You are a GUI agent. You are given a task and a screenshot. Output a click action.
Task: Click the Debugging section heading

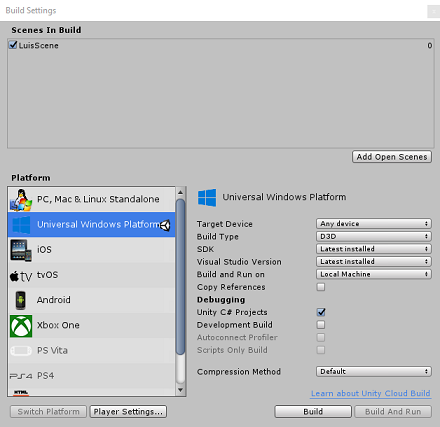221,300
